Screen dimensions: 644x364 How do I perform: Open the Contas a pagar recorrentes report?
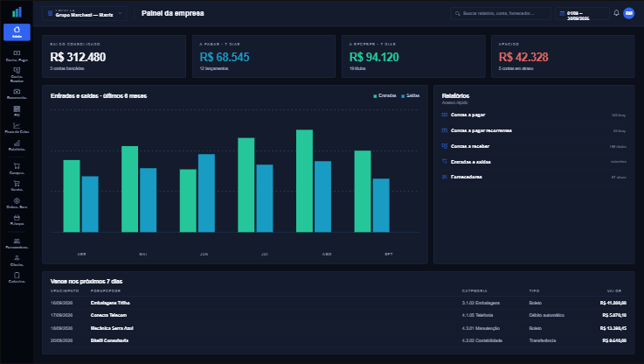tap(534, 130)
